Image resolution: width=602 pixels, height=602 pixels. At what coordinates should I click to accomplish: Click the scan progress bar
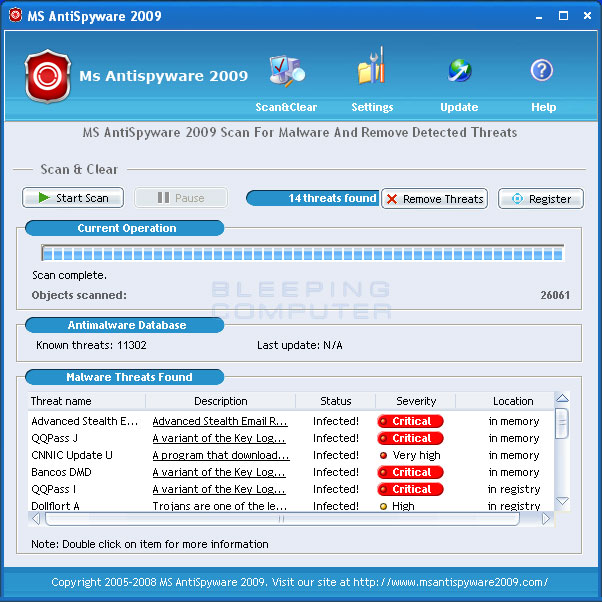pos(303,253)
